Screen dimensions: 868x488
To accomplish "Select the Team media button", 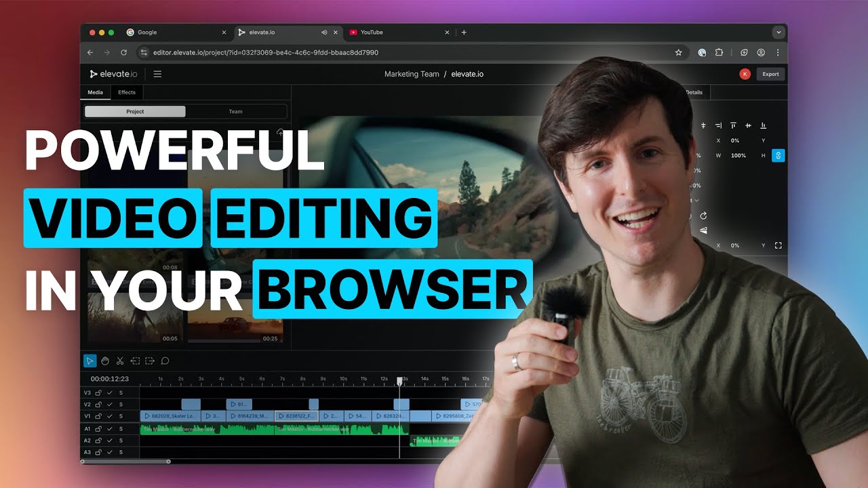I will [x=235, y=112].
